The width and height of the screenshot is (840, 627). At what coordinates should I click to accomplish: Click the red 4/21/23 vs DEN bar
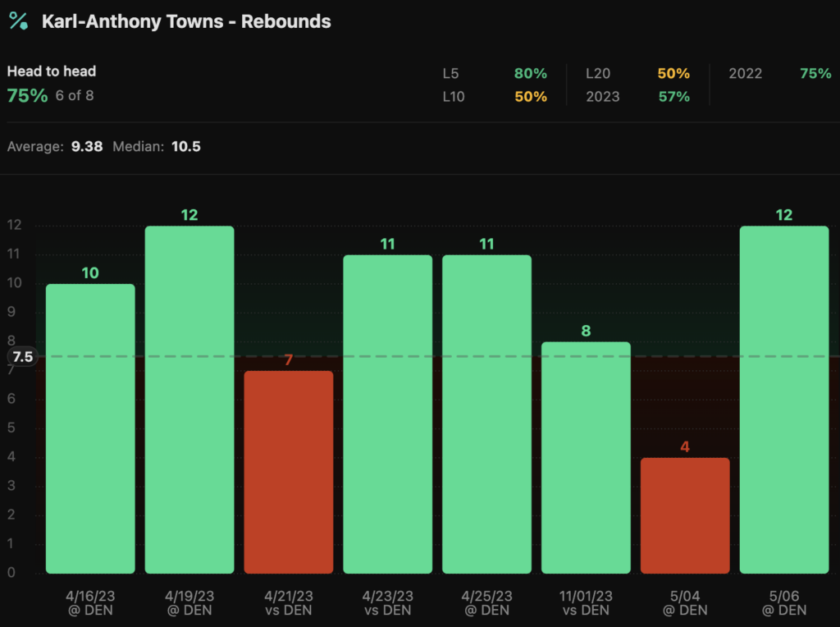click(288, 472)
